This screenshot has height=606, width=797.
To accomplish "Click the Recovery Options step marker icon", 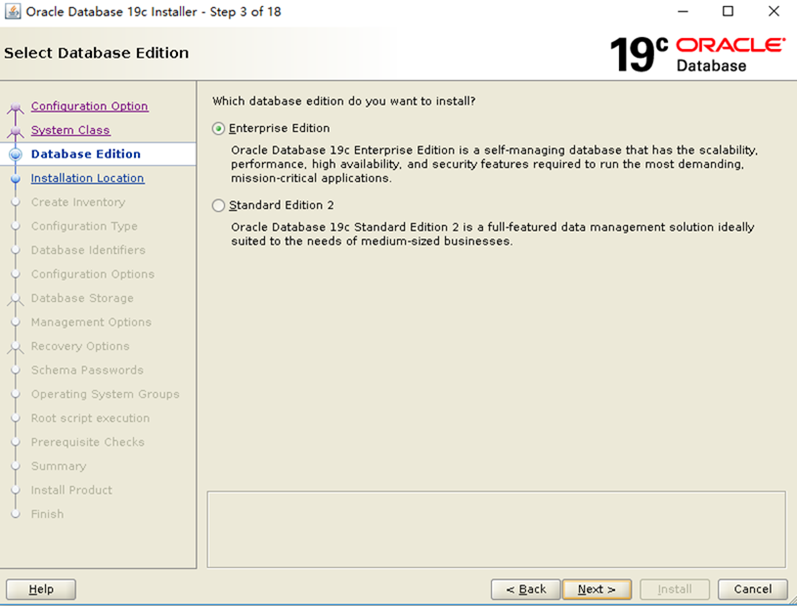I will tap(16, 348).
